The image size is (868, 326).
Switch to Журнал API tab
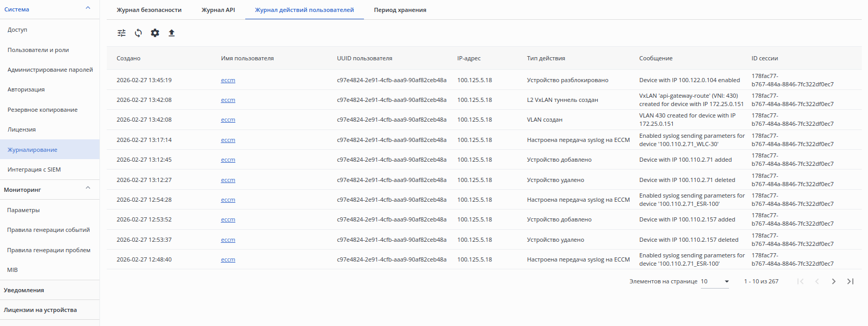click(218, 10)
